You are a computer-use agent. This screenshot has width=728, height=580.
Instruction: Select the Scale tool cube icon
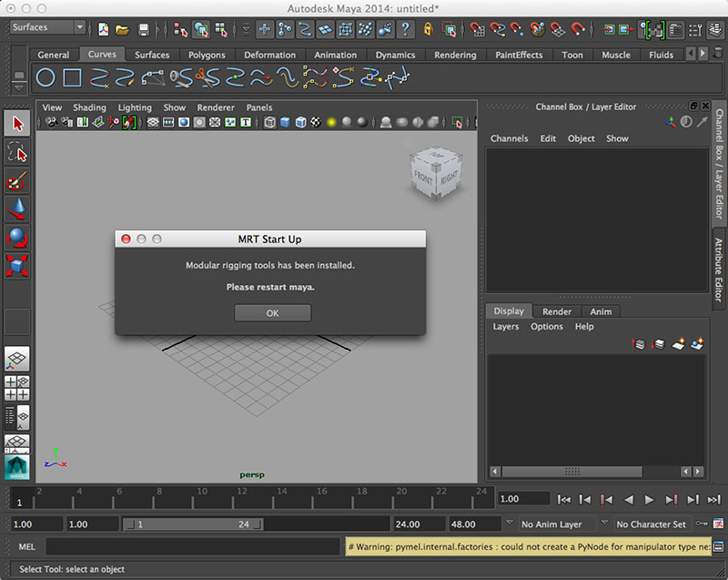point(17,266)
